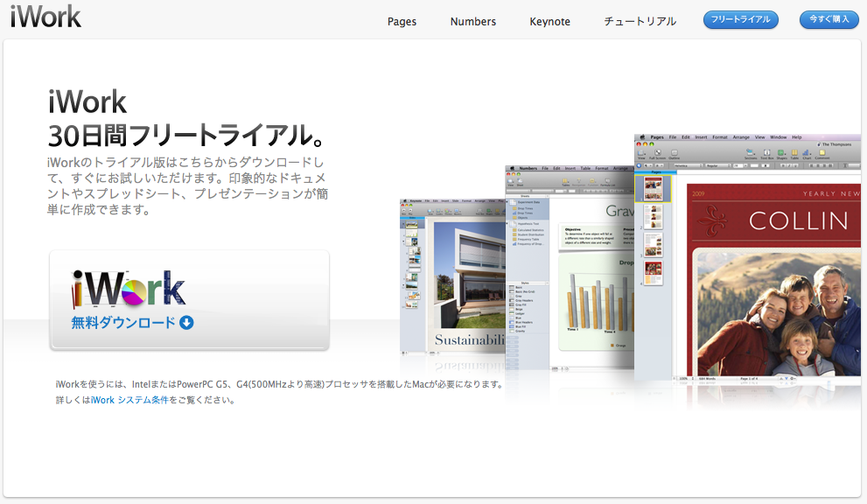867x504 pixels.
Task: Expand the Hypothesis Test sheet disclosure triangle
Action: pyautogui.click(x=507, y=223)
